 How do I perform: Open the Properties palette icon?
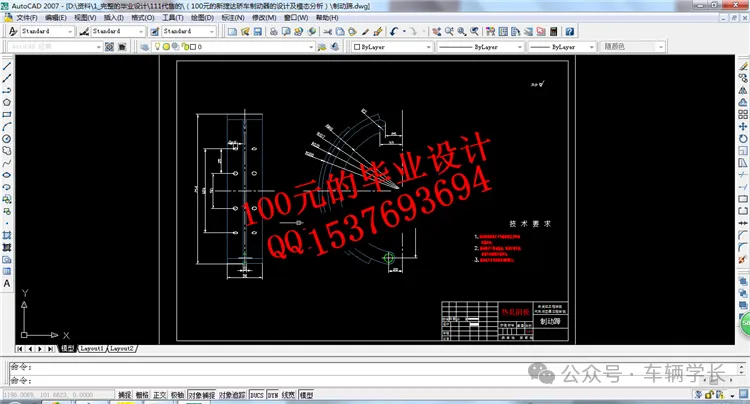pyautogui.click(x=490, y=32)
